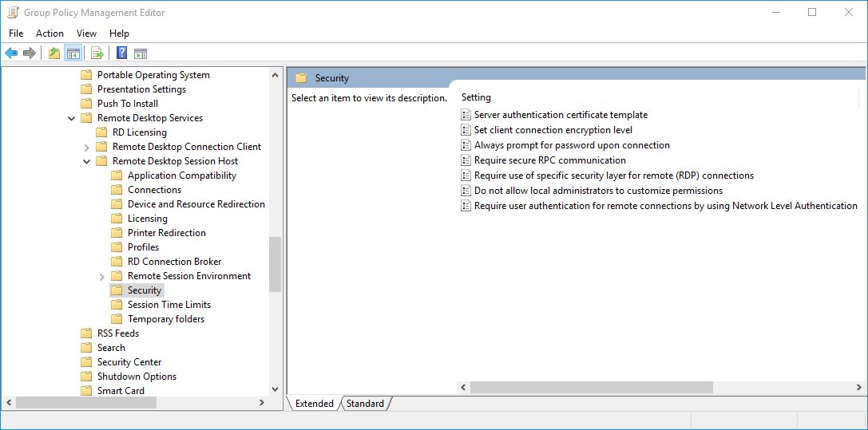Click the Up one level folder icon
This screenshot has height=430, width=868.
coord(54,53)
